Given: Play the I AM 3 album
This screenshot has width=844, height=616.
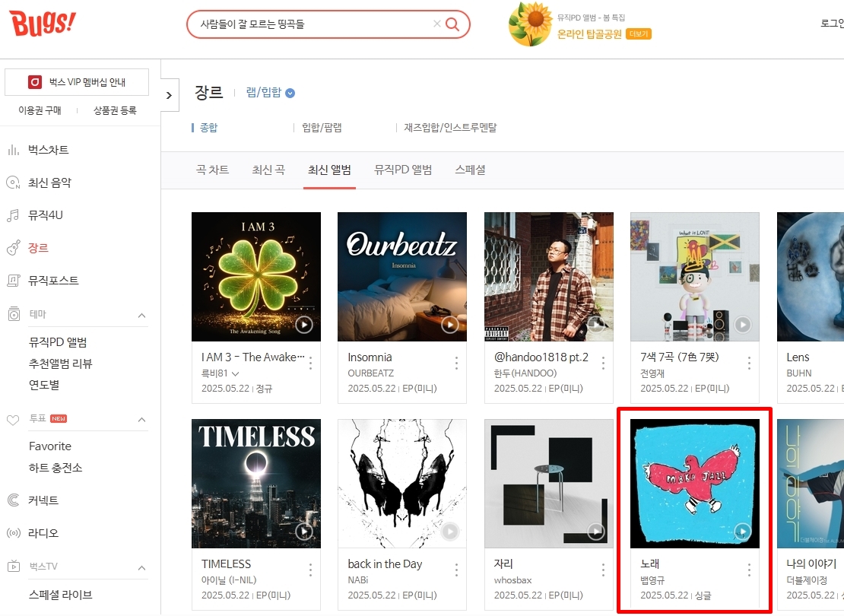Looking at the screenshot, I should 304,325.
